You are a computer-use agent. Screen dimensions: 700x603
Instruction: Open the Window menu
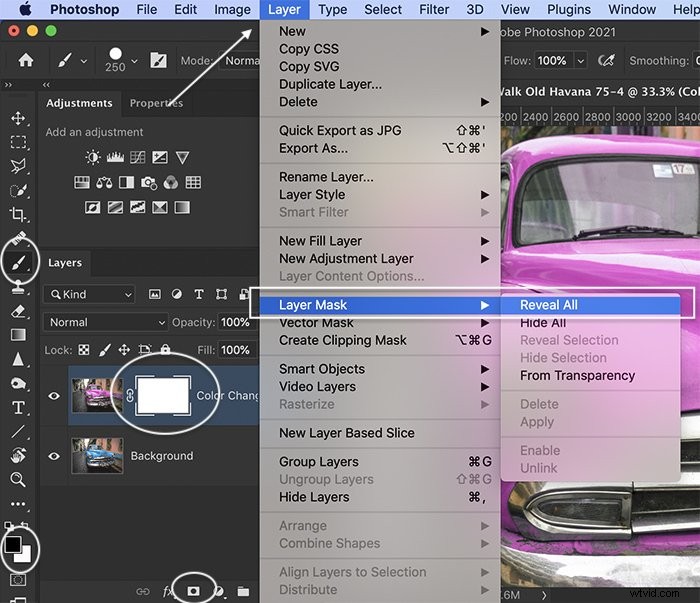pyautogui.click(x=632, y=9)
